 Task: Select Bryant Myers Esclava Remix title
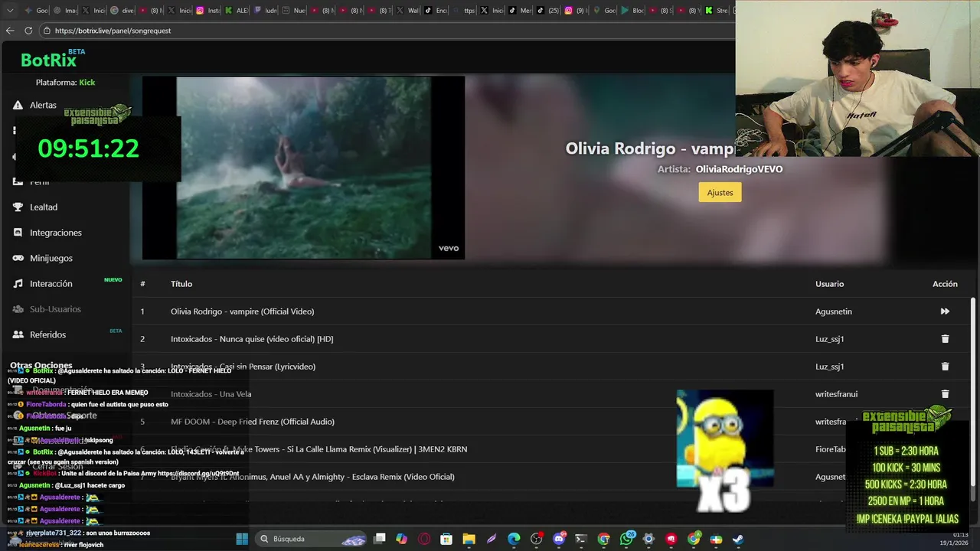coord(312,477)
